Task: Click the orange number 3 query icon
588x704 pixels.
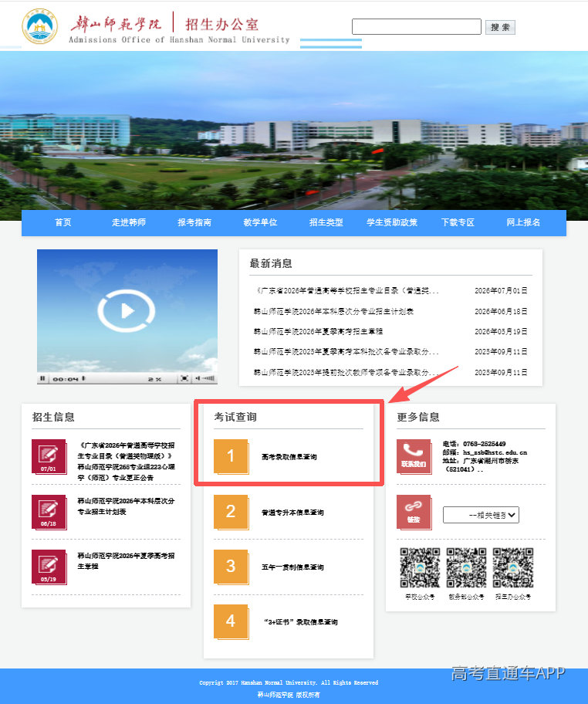Action: [231, 567]
